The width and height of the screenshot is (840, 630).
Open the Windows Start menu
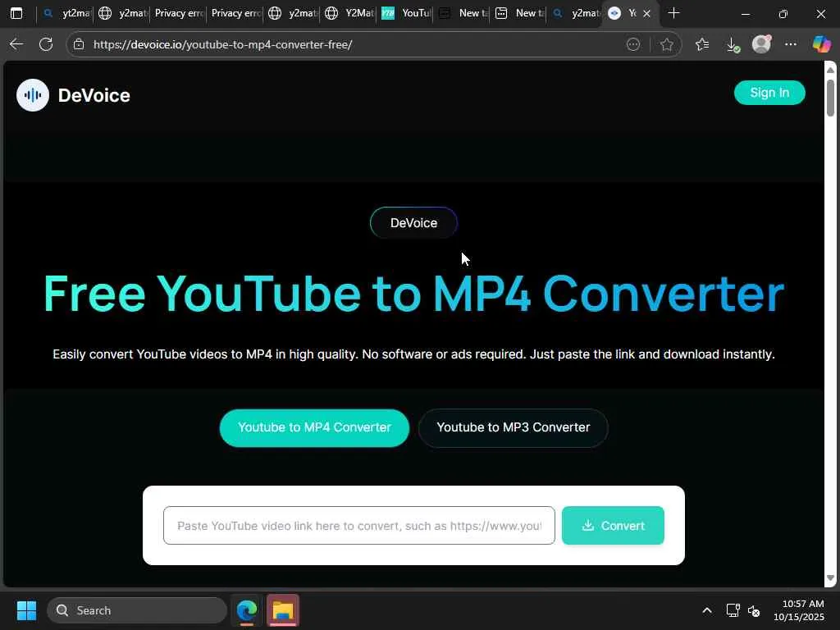click(x=26, y=610)
